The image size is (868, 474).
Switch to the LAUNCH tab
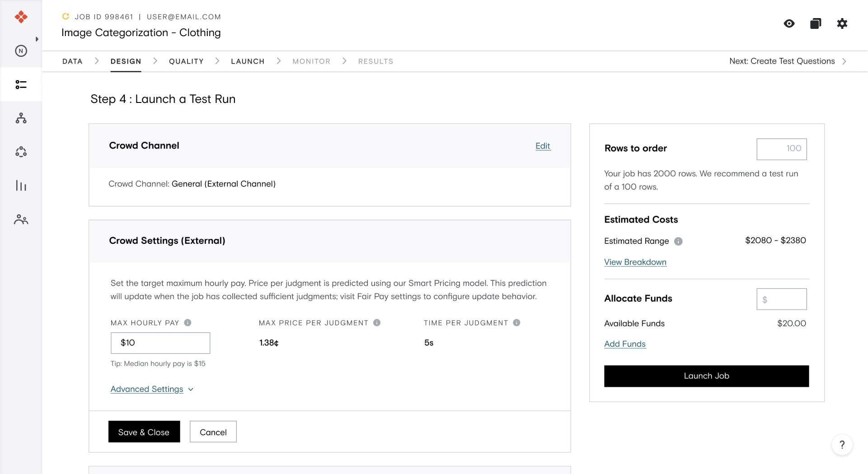(248, 61)
